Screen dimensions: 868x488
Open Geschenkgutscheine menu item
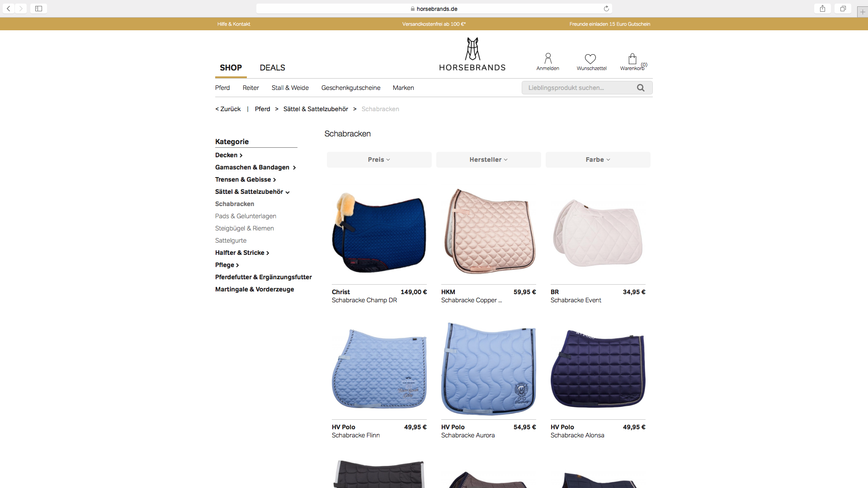pyautogui.click(x=350, y=88)
